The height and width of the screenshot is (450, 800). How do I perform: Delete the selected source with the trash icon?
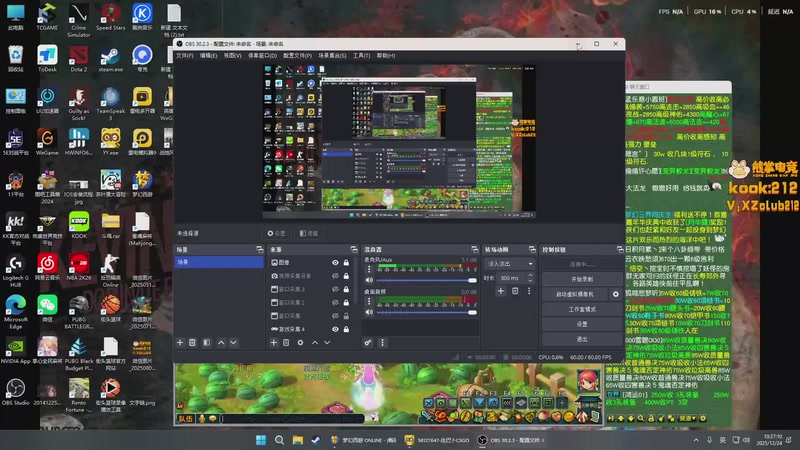[x=286, y=342]
